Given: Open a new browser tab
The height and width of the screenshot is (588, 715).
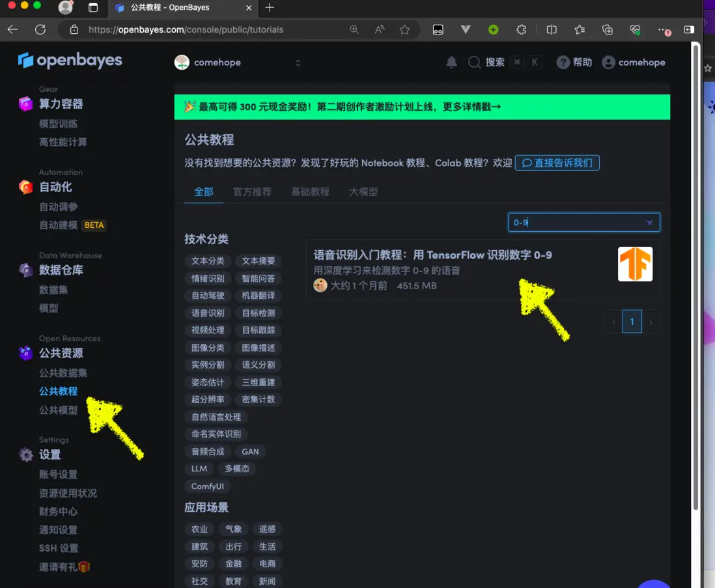Looking at the screenshot, I should [x=270, y=7].
